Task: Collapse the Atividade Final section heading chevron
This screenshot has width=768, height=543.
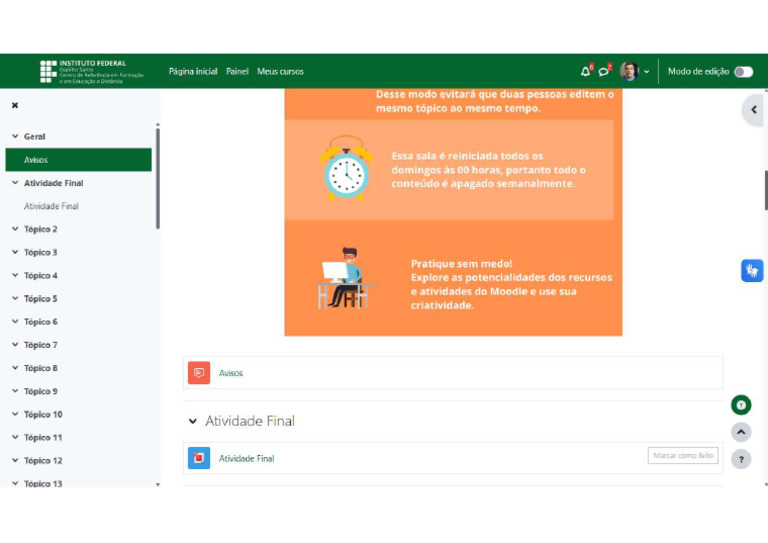Action: pos(193,421)
